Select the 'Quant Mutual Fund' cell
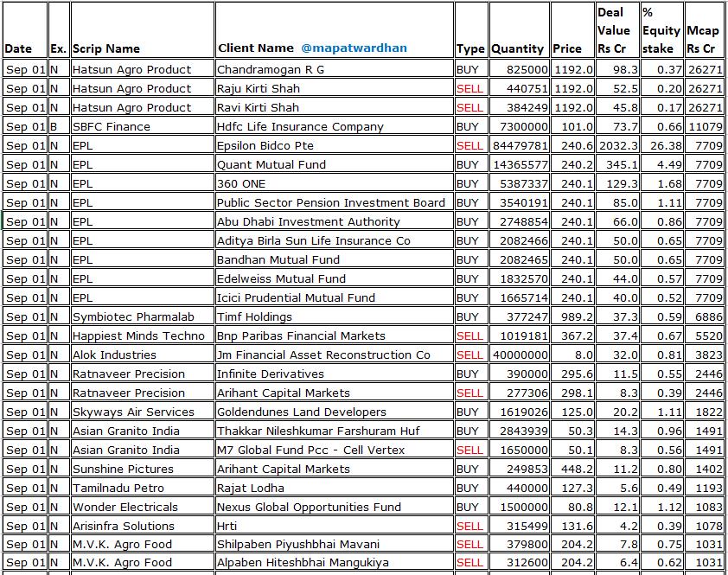The width and height of the screenshot is (728, 575). pos(335,164)
